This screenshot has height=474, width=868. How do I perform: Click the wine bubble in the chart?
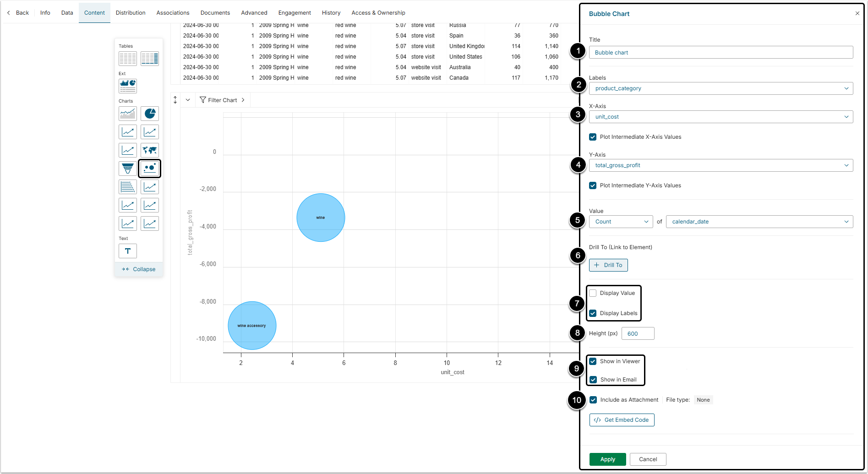click(x=321, y=218)
